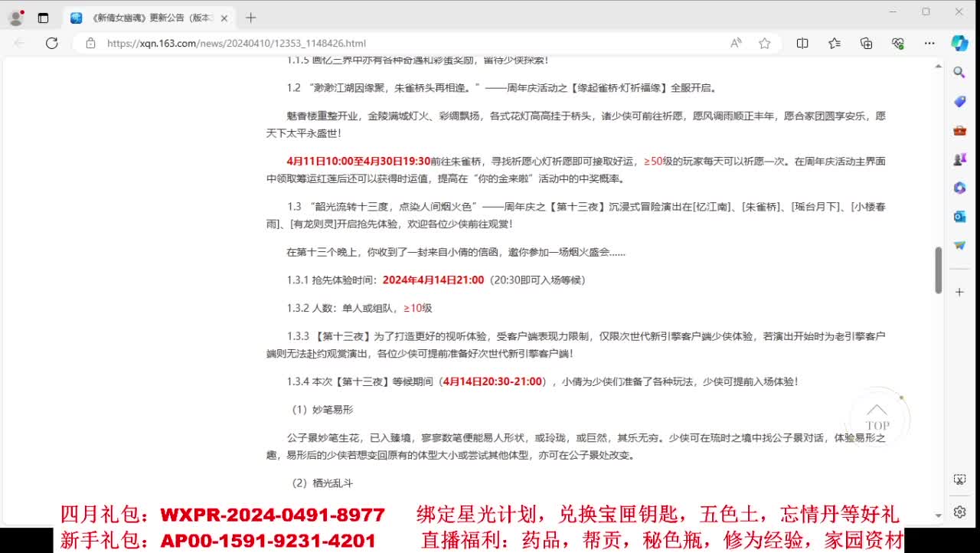
Task: Open a new browser tab
Action: click(251, 18)
